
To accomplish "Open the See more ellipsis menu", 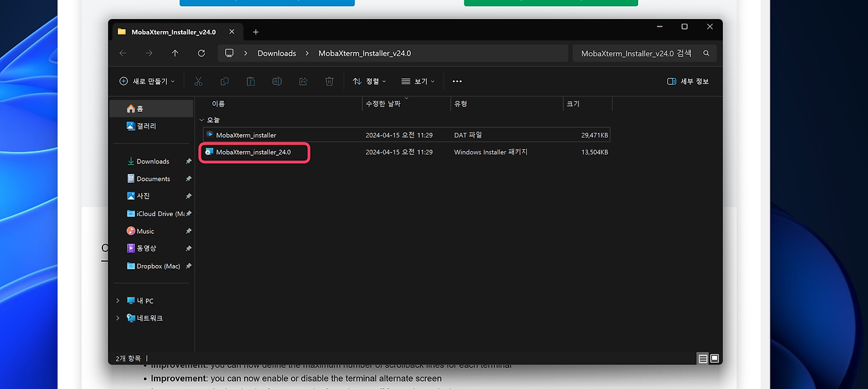I will coord(457,81).
